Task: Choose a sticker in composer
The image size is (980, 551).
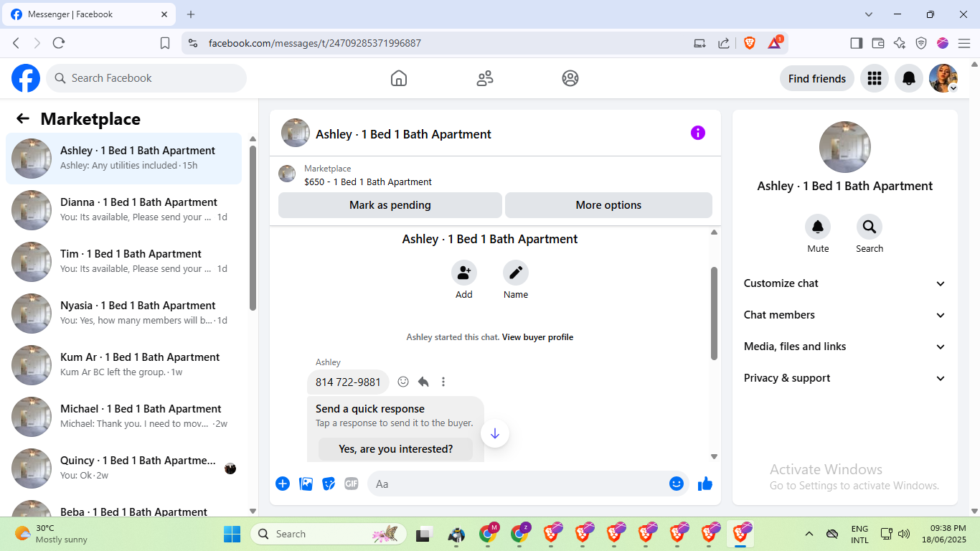Action: [x=329, y=484]
